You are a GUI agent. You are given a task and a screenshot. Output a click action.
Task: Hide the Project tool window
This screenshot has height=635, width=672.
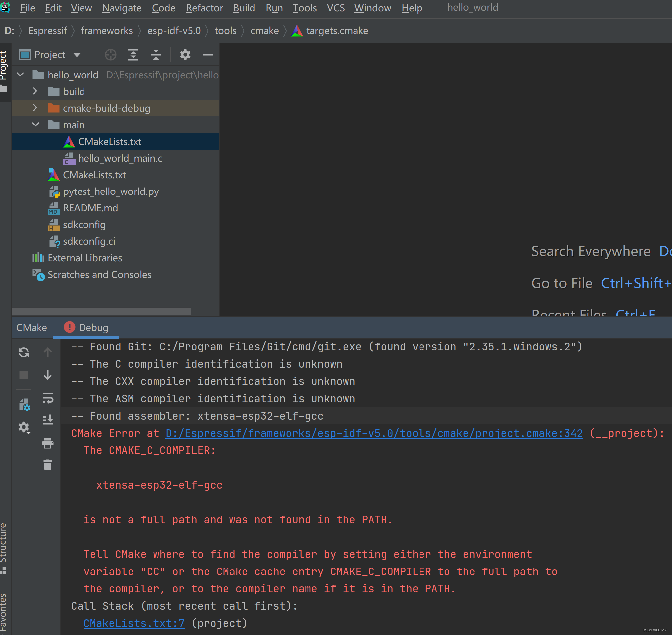208,55
